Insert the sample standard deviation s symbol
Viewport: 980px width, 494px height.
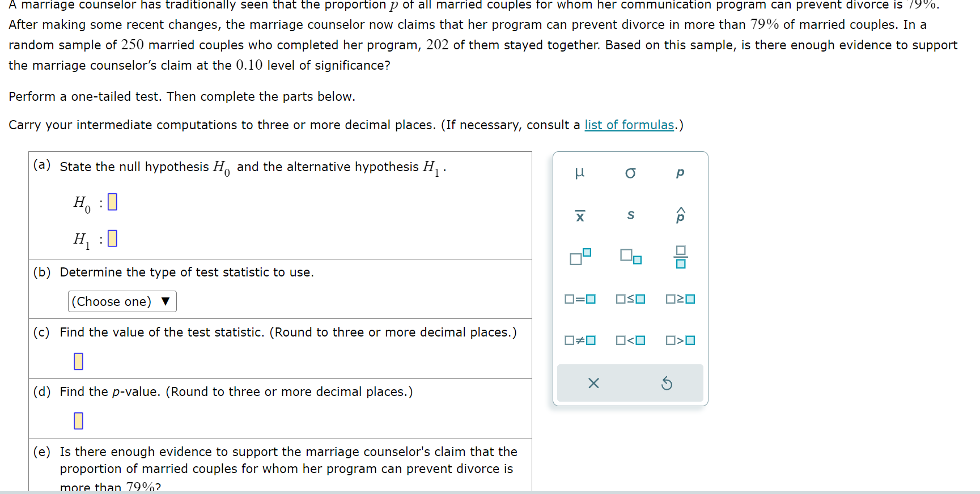tap(630, 215)
